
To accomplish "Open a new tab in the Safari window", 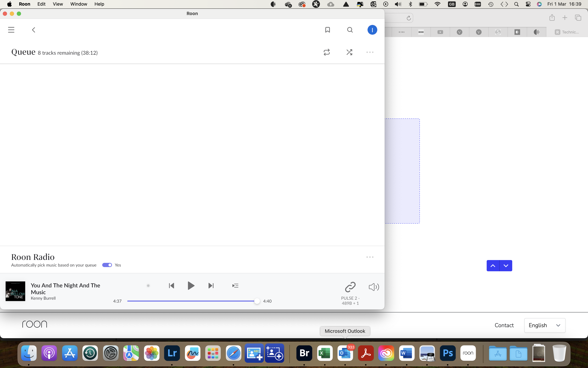I will click(565, 18).
